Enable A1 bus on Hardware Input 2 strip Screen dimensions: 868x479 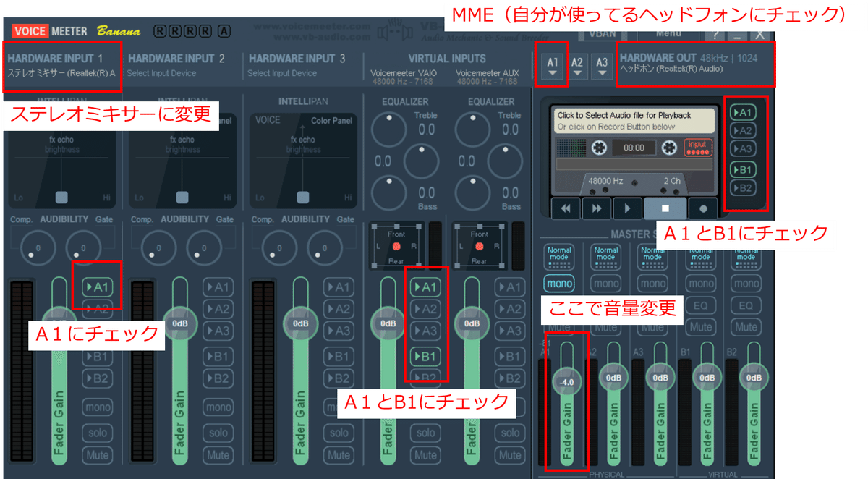click(218, 287)
